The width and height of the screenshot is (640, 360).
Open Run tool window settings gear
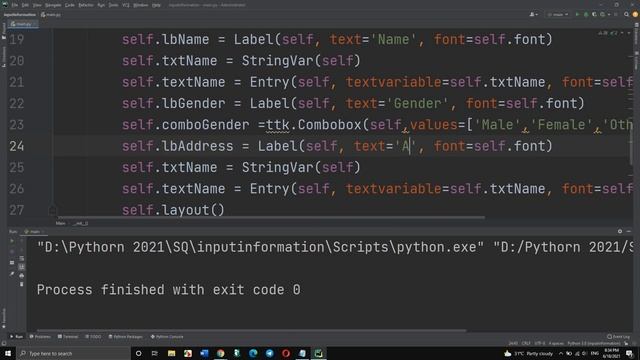coord(620,231)
